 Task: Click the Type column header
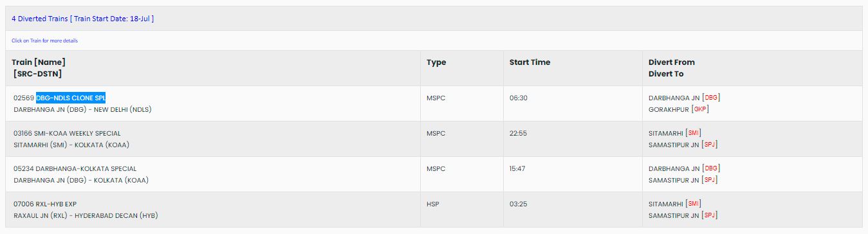(436, 62)
